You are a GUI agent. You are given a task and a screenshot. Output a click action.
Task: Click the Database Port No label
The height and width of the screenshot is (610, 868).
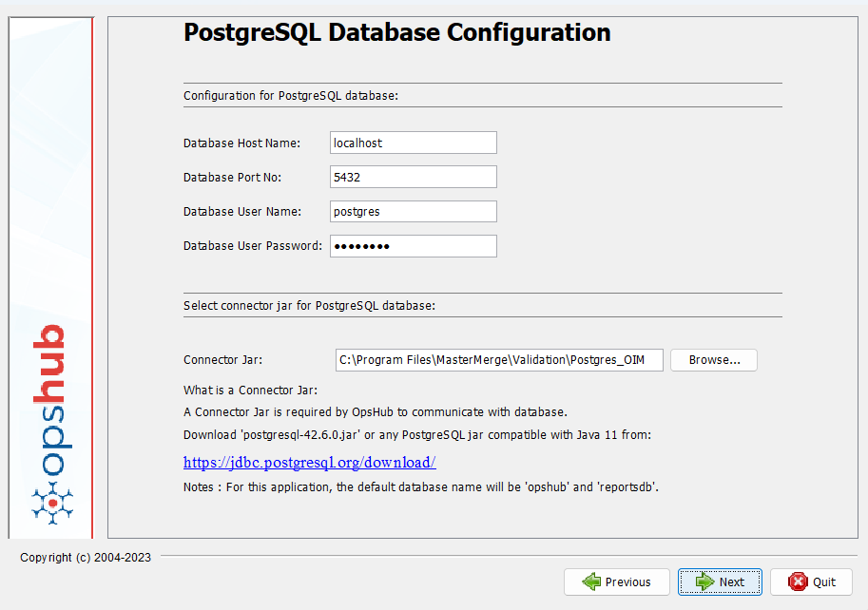pos(232,178)
